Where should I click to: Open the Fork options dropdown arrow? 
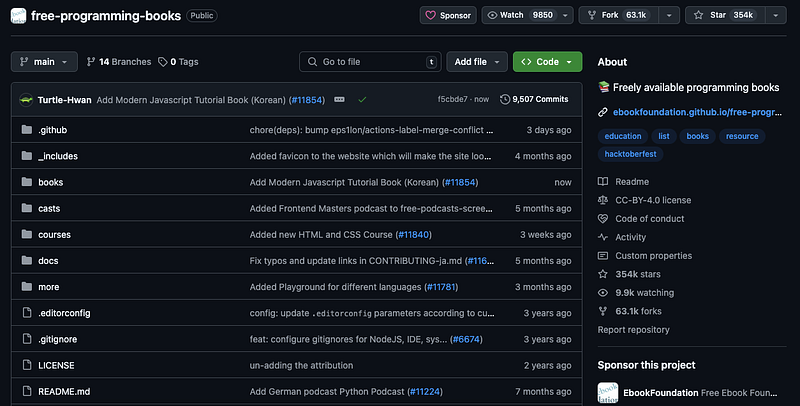tap(669, 15)
